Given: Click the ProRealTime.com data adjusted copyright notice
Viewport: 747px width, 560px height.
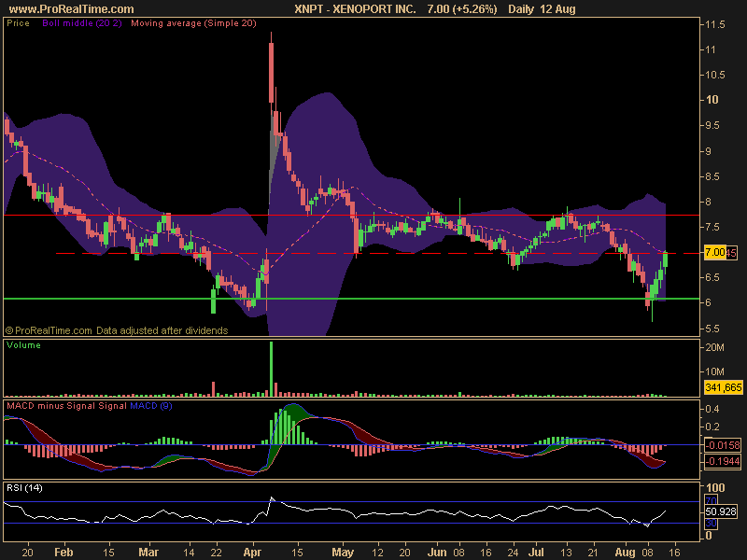Looking at the screenshot, I should [x=117, y=330].
